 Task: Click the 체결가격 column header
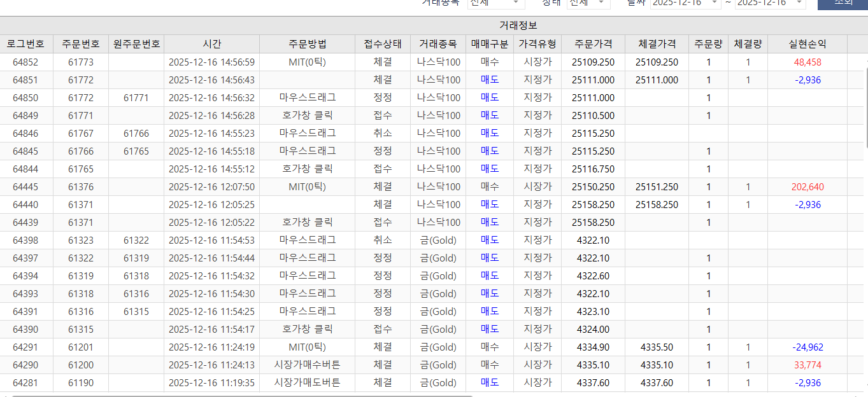coord(657,44)
